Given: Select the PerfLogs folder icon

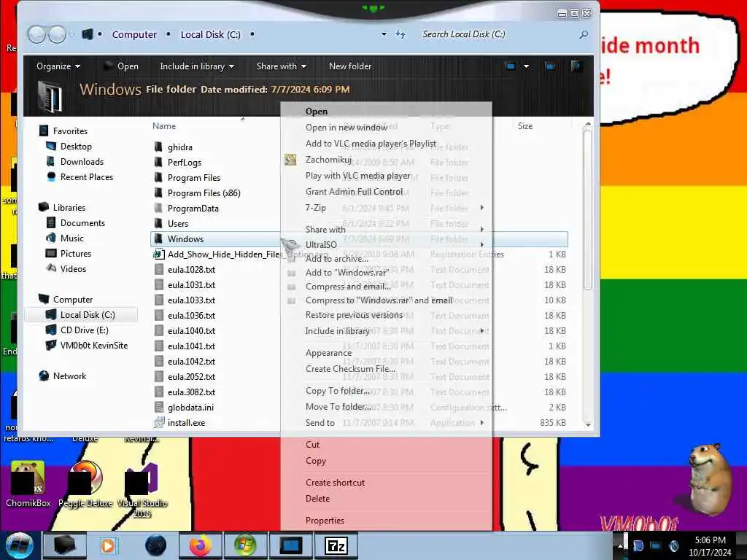Looking at the screenshot, I should 158,162.
